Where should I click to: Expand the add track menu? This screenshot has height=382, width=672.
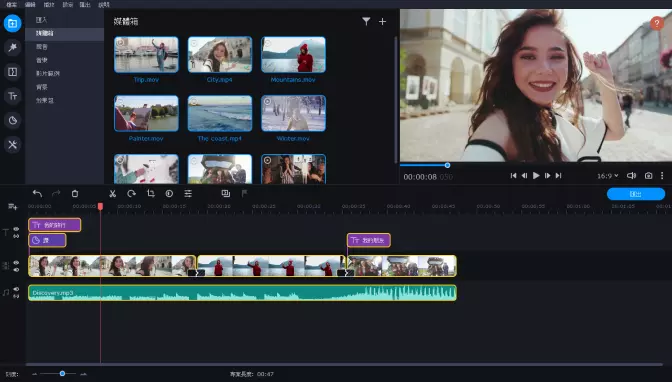pyautogui.click(x=12, y=207)
